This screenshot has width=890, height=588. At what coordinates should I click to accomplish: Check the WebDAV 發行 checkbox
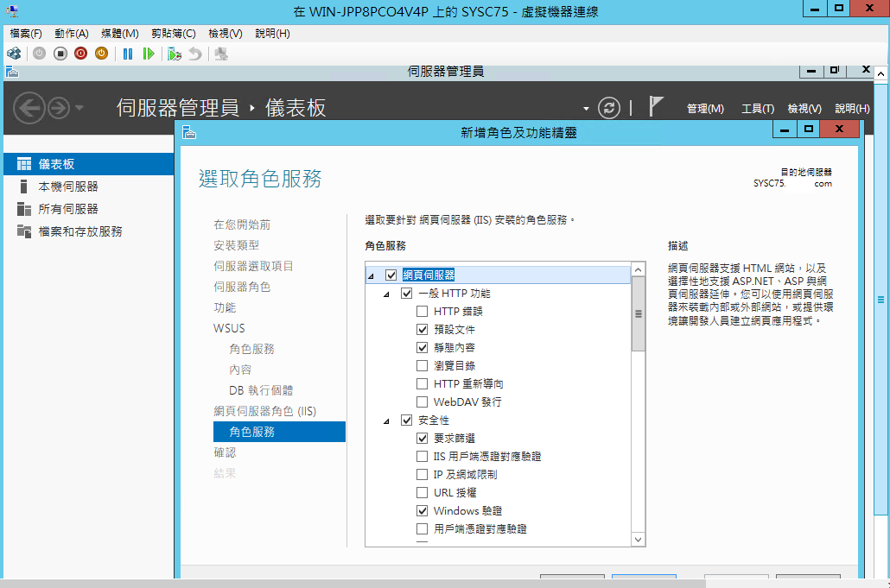pos(422,402)
